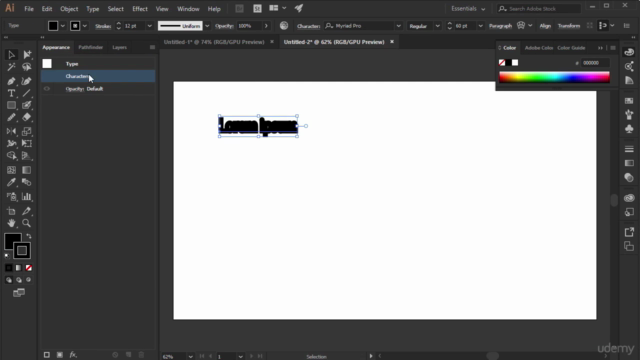Select the Curvature tool

coord(27,81)
